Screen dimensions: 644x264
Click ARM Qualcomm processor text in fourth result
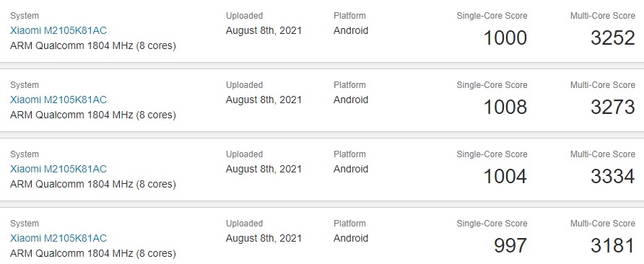click(x=93, y=254)
